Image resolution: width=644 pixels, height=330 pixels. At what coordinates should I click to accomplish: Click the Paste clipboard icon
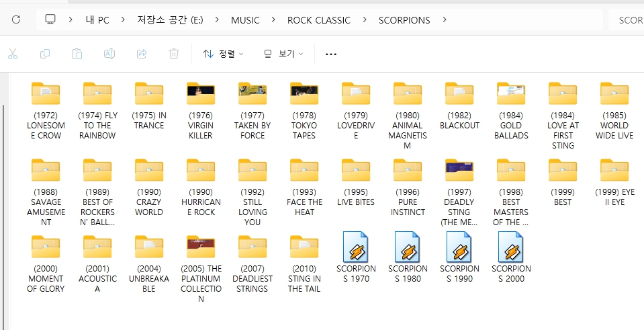click(77, 54)
